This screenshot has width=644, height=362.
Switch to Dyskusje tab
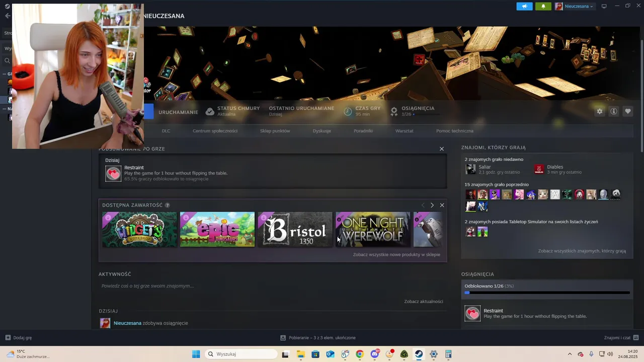pos(321,131)
